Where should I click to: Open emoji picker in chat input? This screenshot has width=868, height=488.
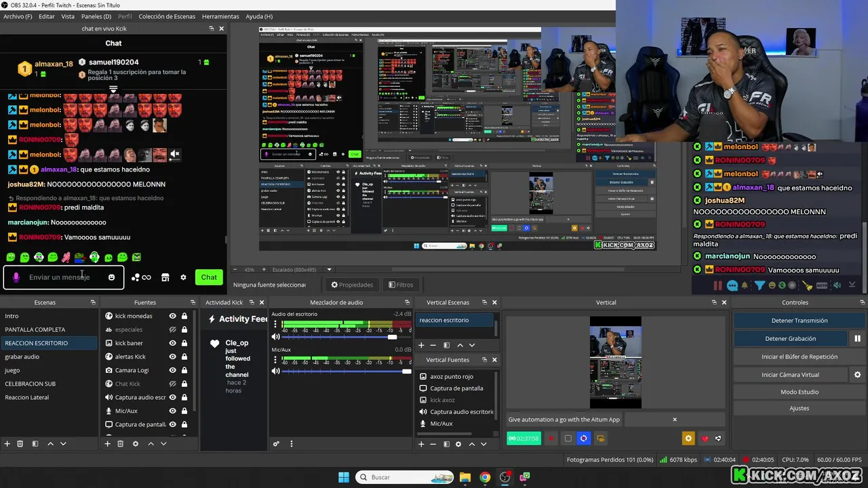click(111, 277)
